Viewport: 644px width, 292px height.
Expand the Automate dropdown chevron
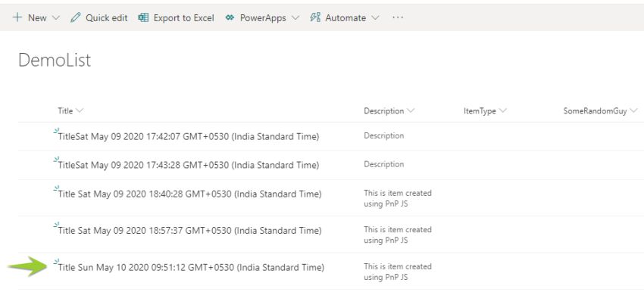(x=375, y=18)
